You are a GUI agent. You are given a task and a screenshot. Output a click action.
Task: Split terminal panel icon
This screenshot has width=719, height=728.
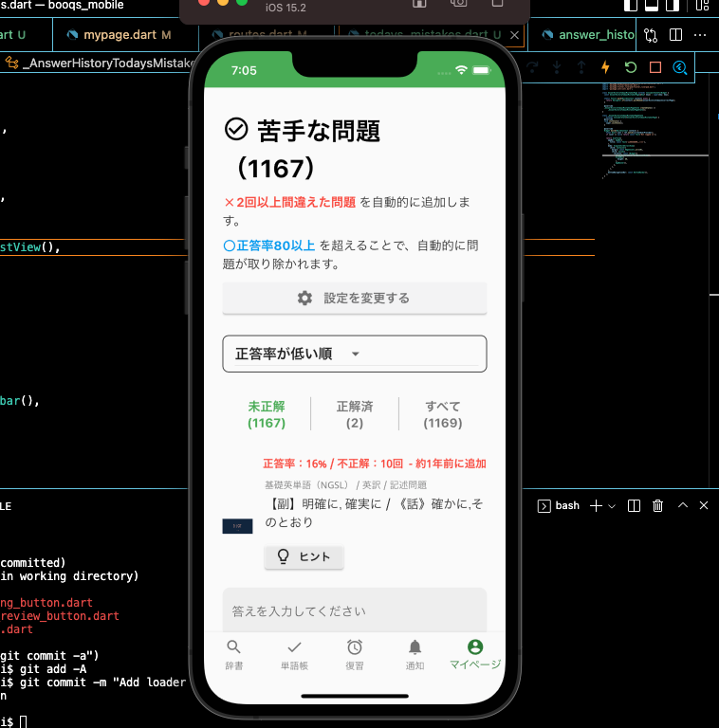click(x=634, y=505)
